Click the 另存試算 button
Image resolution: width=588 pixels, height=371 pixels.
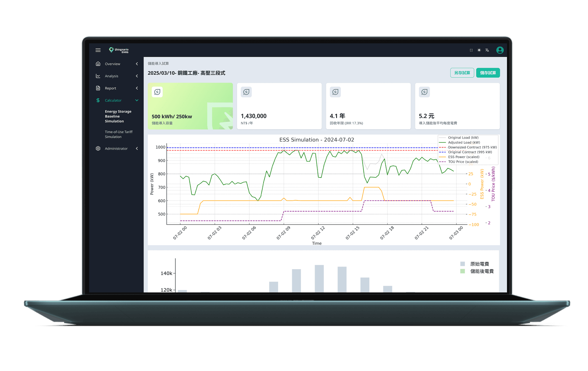tap(462, 73)
